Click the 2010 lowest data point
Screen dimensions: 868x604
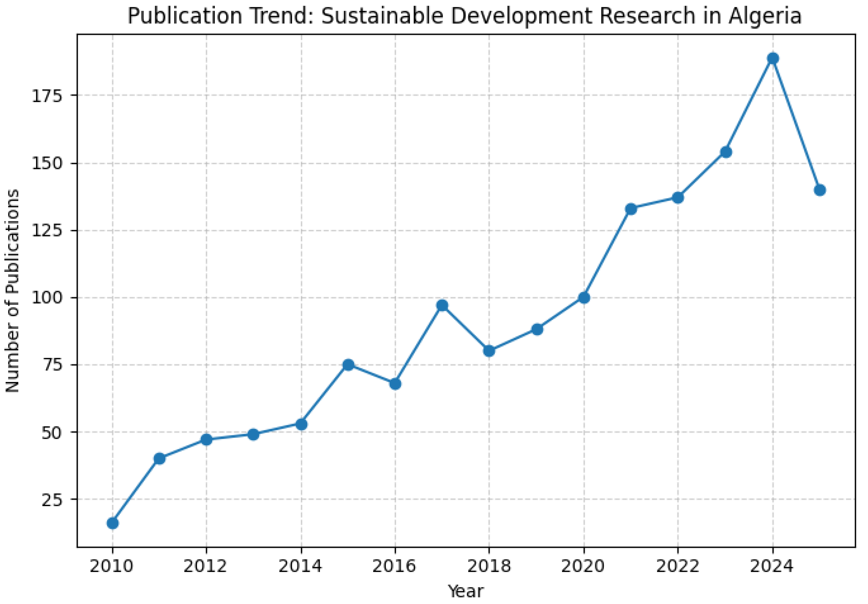112,523
